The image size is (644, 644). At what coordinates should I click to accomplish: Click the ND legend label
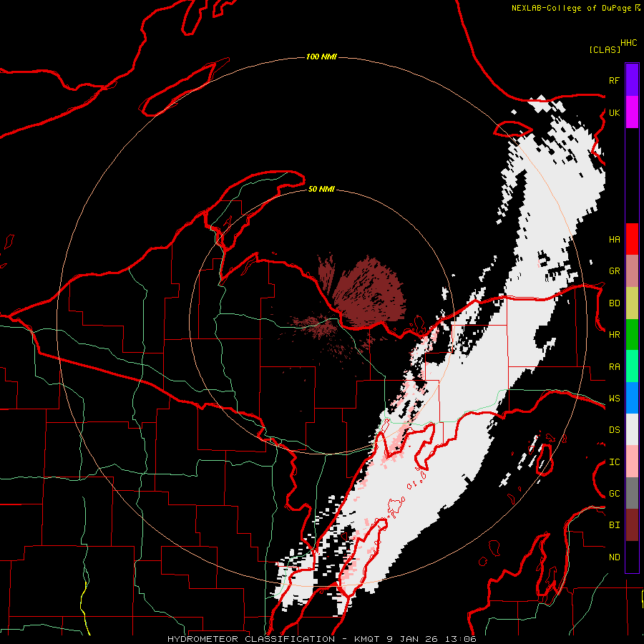click(614, 557)
